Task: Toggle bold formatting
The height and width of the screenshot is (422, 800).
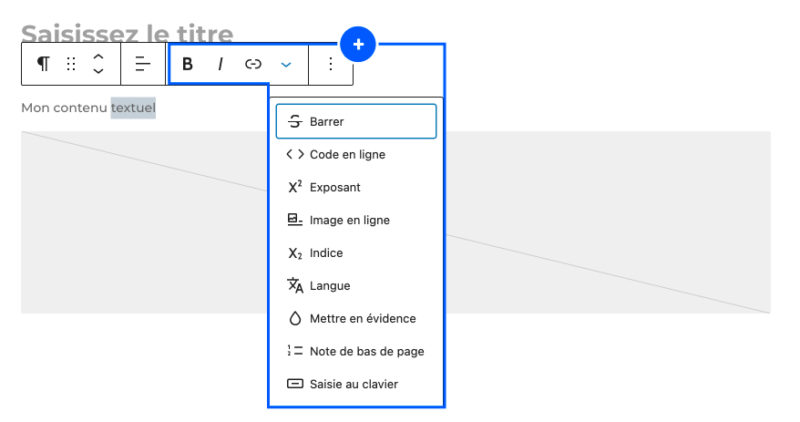Action: pyautogui.click(x=187, y=64)
